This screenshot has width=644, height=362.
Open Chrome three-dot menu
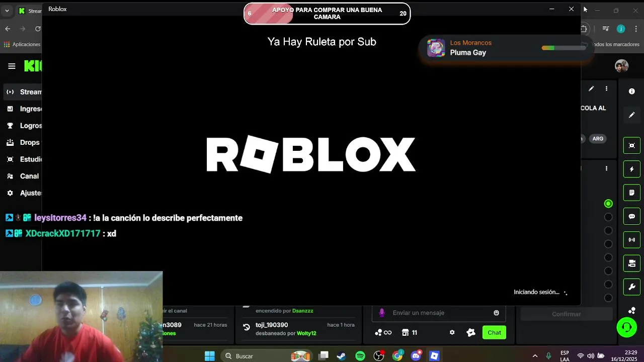635,29
